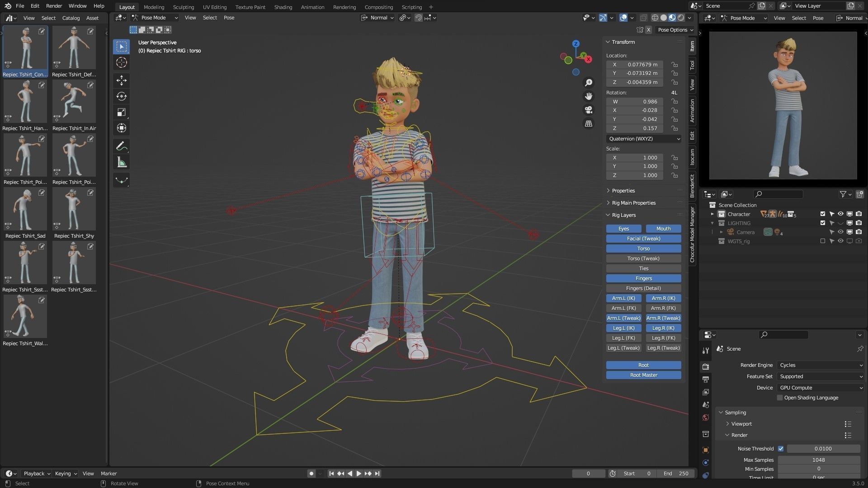The height and width of the screenshot is (488, 868).
Task: Open the Pose Mode dropdown in main viewport
Action: pyautogui.click(x=155, y=18)
